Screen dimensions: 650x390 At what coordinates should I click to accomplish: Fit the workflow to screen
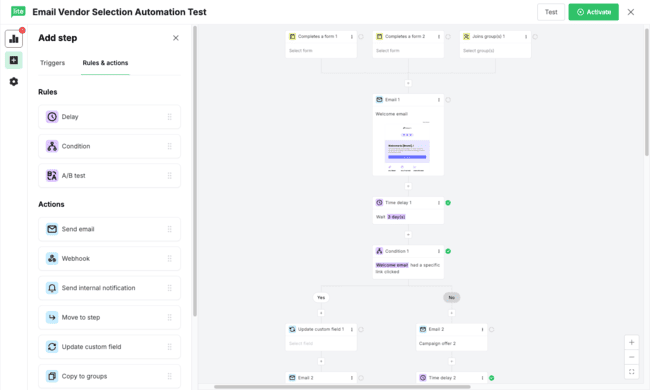[x=631, y=372]
